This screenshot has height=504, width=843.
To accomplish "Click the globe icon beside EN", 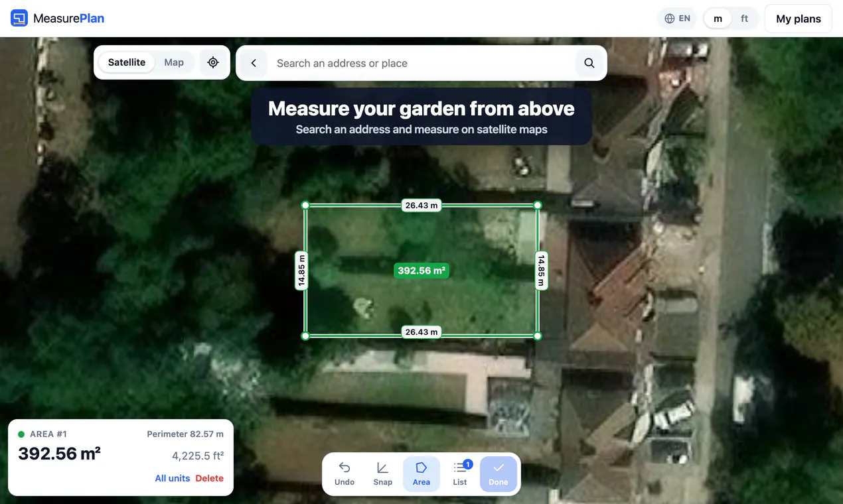I will (670, 19).
